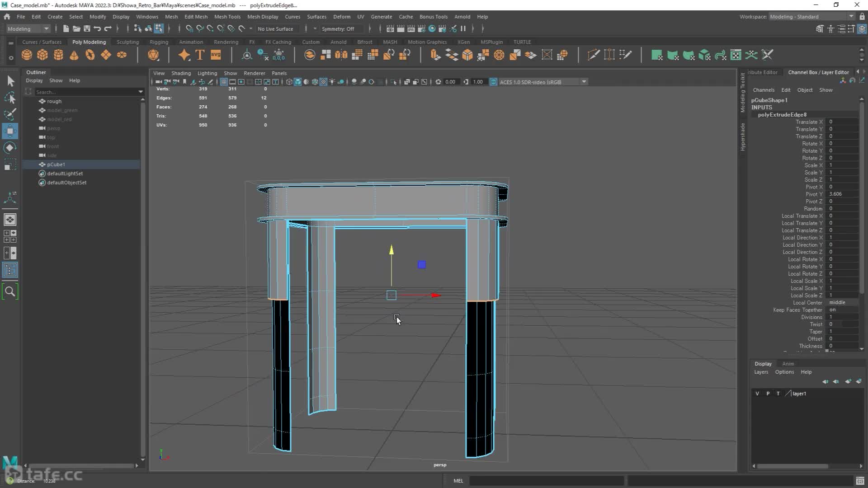Select the Move tool in the toolbox
Viewport: 868px width, 488px height.
click(10, 131)
